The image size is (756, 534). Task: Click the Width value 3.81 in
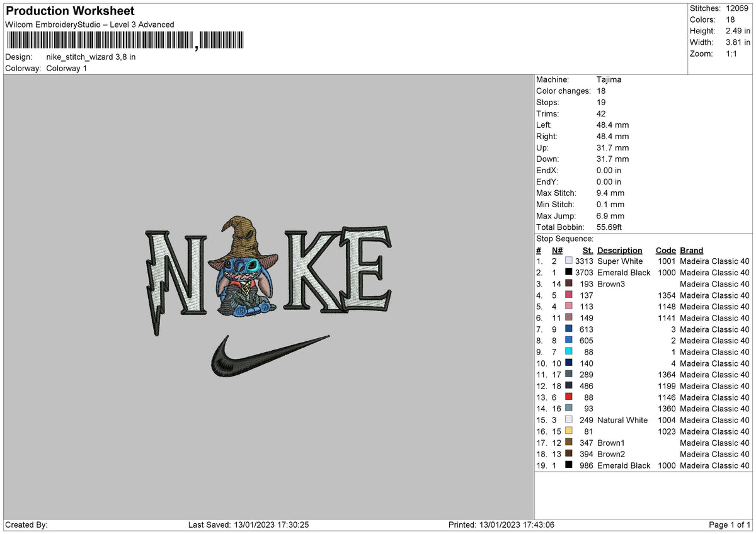click(738, 42)
